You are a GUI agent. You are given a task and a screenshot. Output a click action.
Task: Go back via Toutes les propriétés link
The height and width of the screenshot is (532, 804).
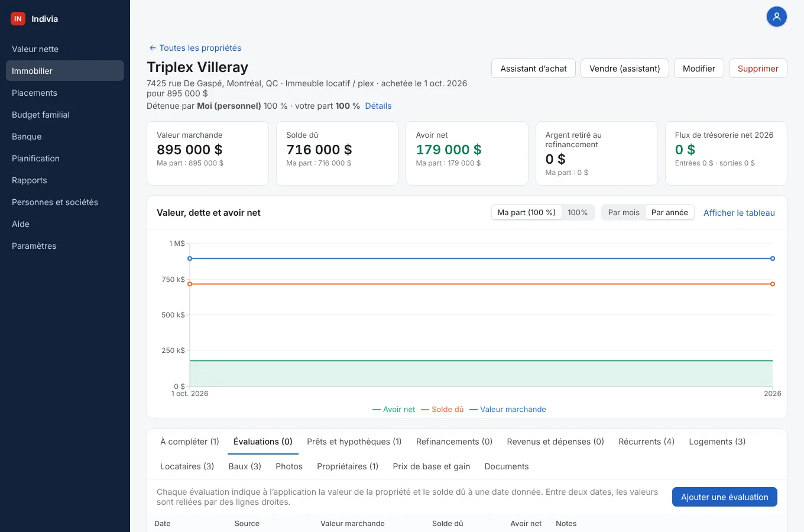tap(195, 48)
